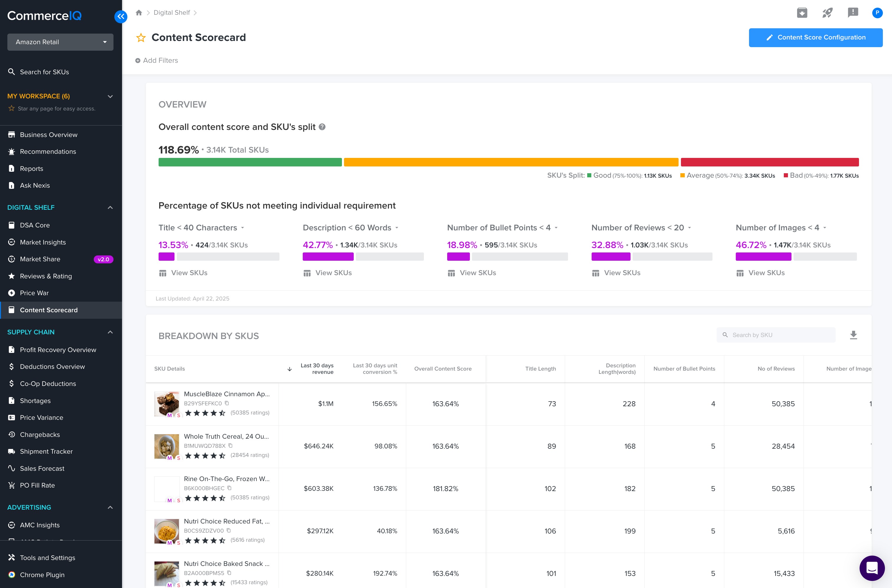The width and height of the screenshot is (892, 588).
Task: Click the Title Length column header
Action: click(540, 369)
